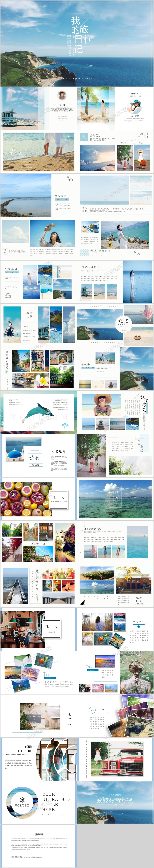Image resolution: width=154 pixels, height=868 pixels.
Task: Open the 一见倾心 scattered photos slide
Action: [x=115, y=629]
